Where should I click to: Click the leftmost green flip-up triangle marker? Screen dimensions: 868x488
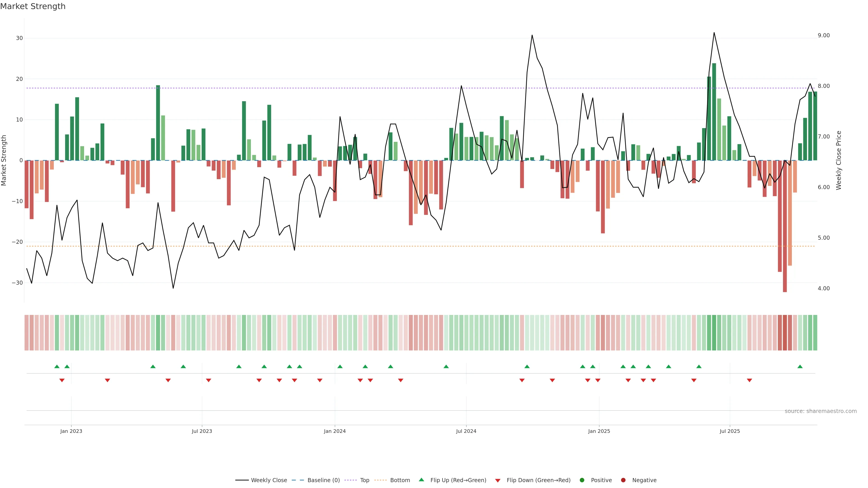[x=57, y=366]
